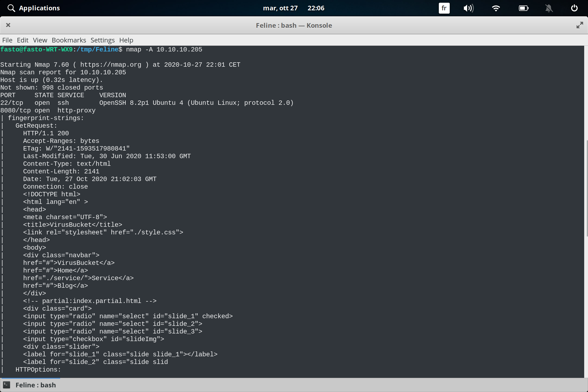Viewport: 588px width, 392px height.
Task: Toggle the fr keyboard layout indicator
Action: (x=444, y=8)
